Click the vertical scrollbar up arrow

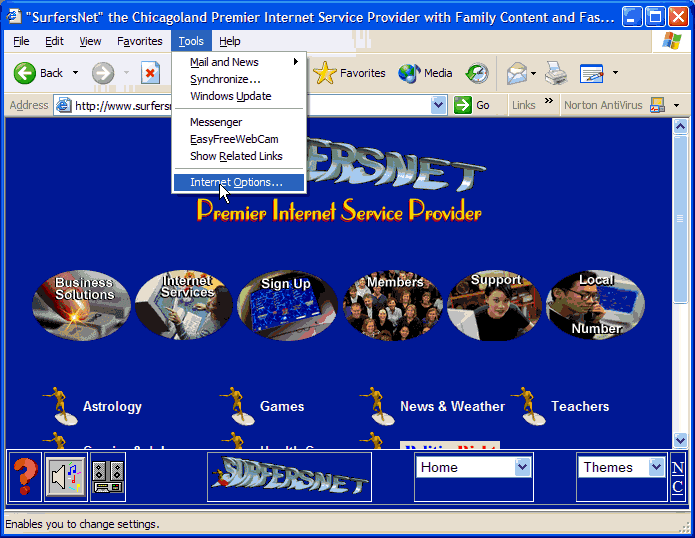[x=680, y=127]
